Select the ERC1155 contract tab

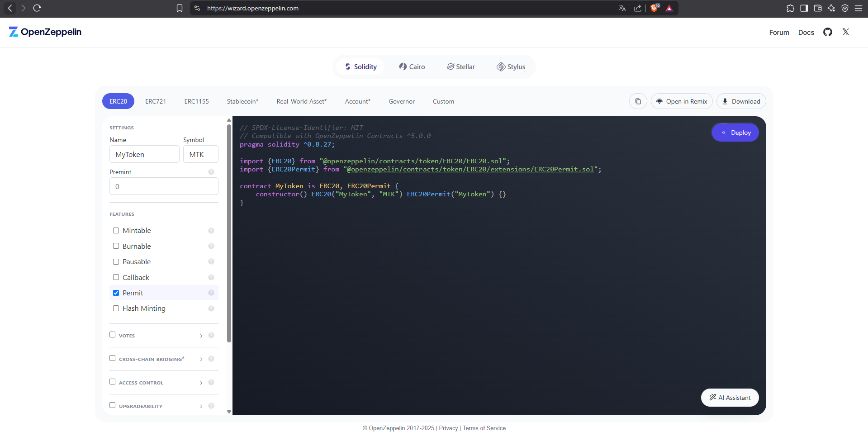point(196,101)
